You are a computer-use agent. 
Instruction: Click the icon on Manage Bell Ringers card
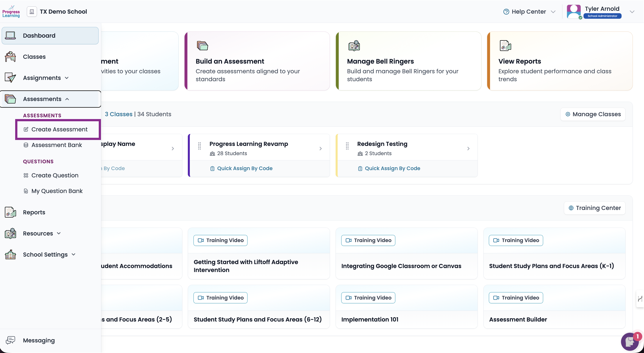coord(354,46)
